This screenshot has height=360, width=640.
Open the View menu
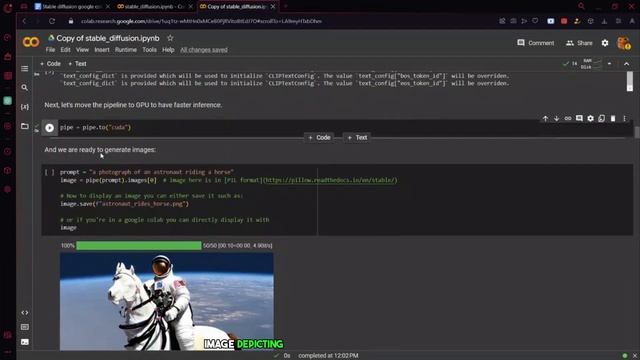(x=82, y=50)
